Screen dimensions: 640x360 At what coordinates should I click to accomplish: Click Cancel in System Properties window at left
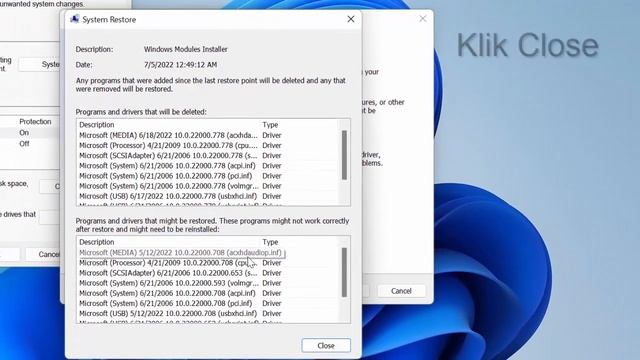(44, 254)
